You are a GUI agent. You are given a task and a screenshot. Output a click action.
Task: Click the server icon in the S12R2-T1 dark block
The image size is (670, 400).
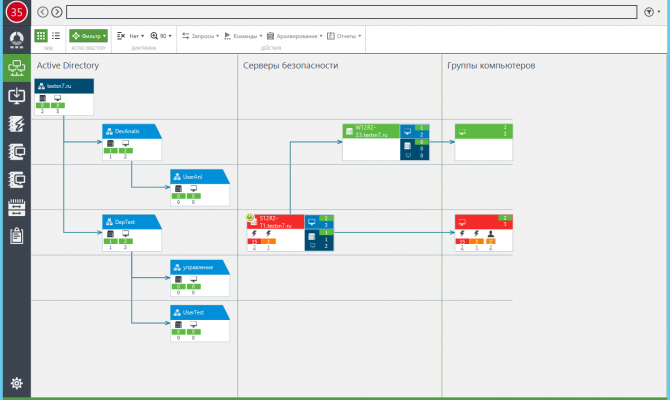(x=312, y=236)
